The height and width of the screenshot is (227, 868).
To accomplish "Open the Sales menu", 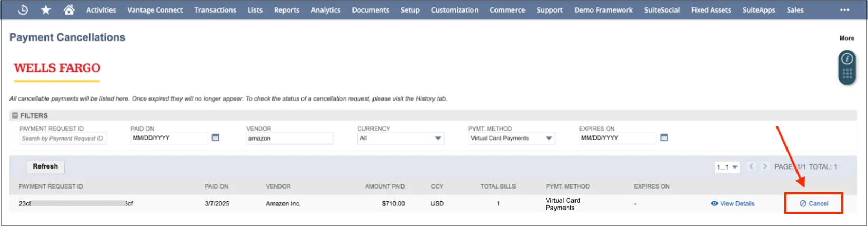I will pos(795,10).
